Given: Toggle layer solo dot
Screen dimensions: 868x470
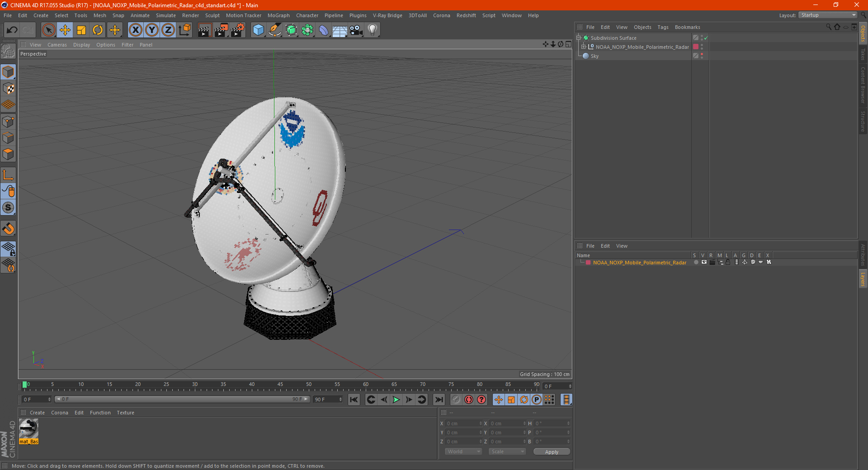Looking at the screenshot, I should tap(696, 262).
